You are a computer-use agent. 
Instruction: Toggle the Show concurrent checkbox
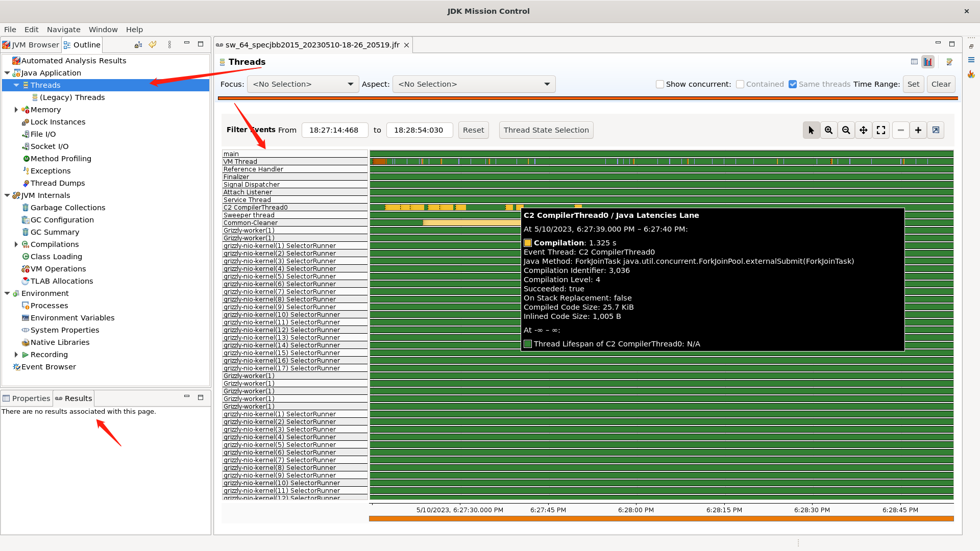click(x=660, y=84)
